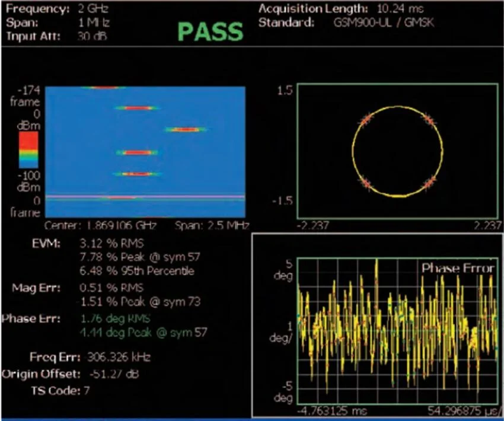This screenshot has width=504, height=421.
Task: Click the spectrogram Span 2.5 MHz readout
Action: (x=212, y=225)
